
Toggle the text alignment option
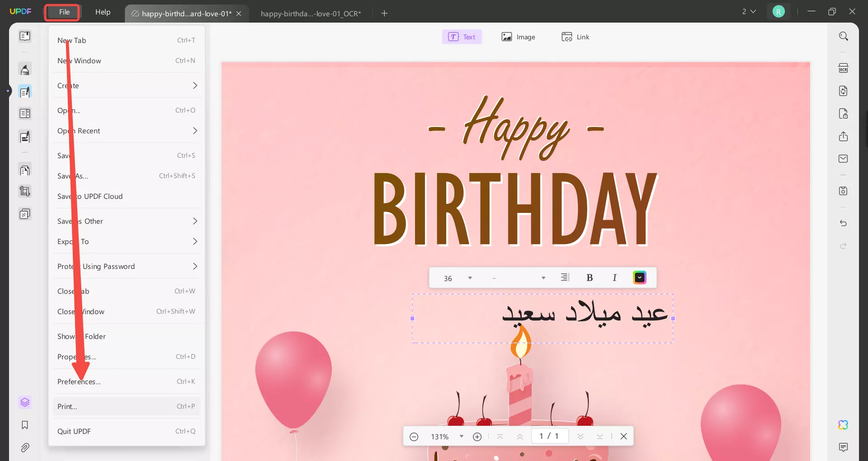click(565, 278)
